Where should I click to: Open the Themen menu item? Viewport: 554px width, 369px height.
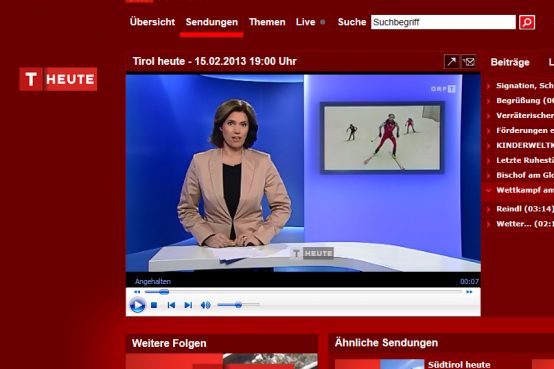coord(267,22)
